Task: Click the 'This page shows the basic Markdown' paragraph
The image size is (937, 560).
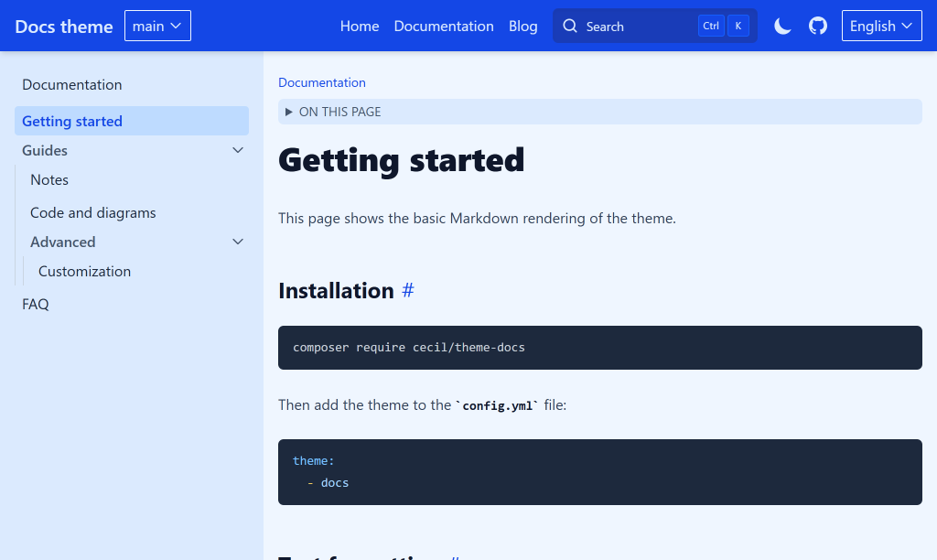Action: point(477,218)
